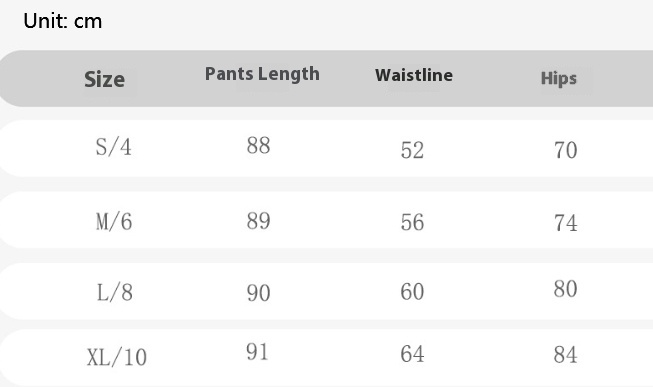Click hips value 70
This screenshot has width=653, height=387.
click(x=566, y=150)
